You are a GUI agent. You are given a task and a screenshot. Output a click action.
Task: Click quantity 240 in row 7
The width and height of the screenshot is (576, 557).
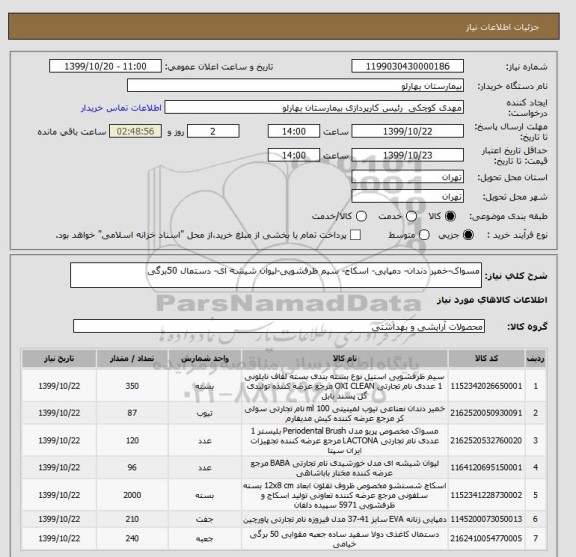[x=132, y=538]
